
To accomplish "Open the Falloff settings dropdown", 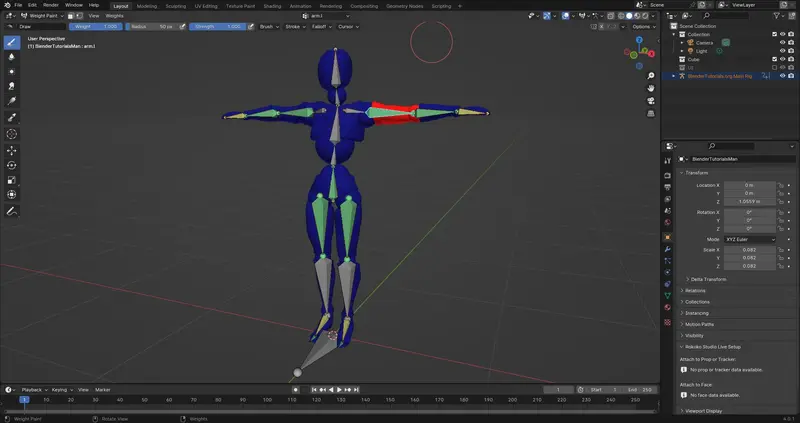I will 321,27.
